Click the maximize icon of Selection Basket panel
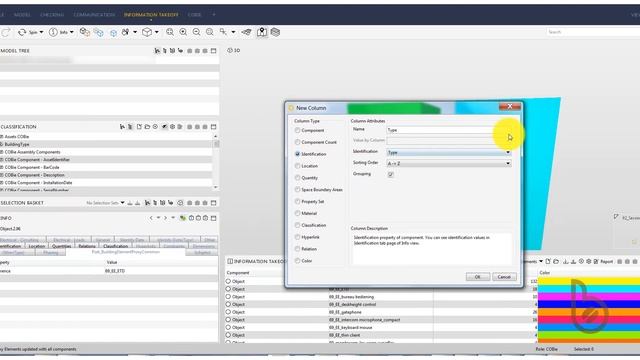The height and width of the screenshot is (360, 640). pyautogui.click(x=213, y=203)
